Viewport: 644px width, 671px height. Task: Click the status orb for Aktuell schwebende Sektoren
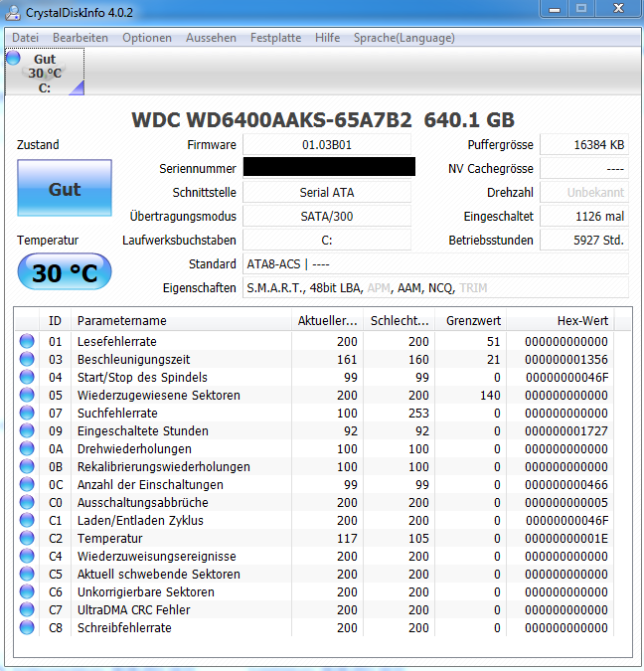click(x=27, y=574)
